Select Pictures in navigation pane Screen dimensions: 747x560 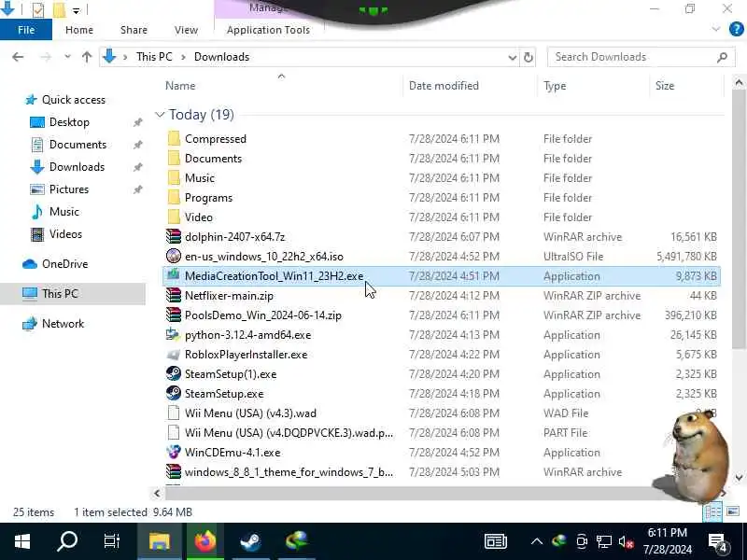[69, 189]
